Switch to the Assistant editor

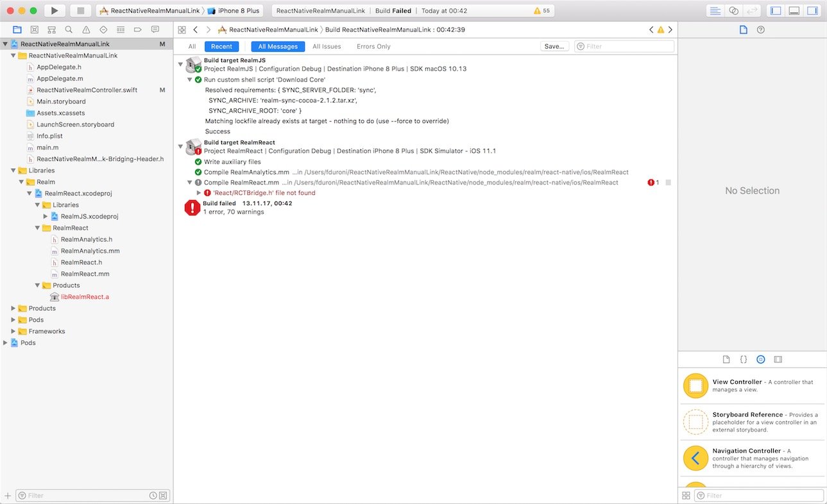point(733,10)
